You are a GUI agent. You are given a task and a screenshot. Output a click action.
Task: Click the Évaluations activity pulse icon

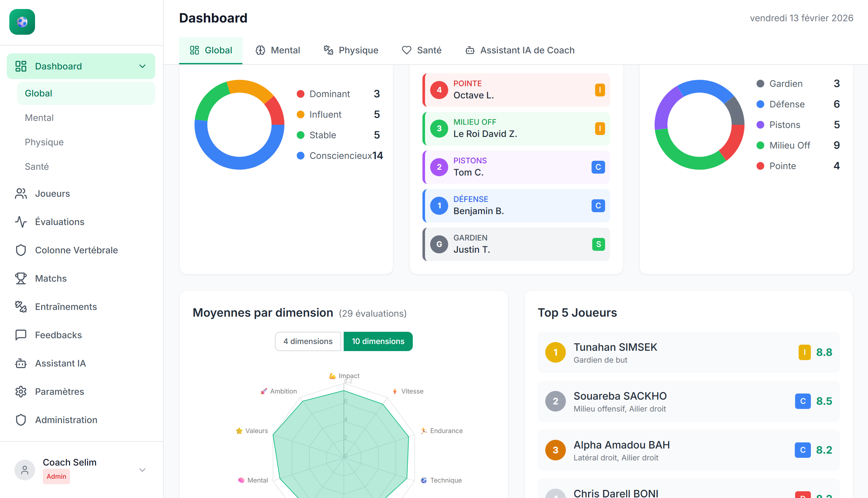[21, 222]
